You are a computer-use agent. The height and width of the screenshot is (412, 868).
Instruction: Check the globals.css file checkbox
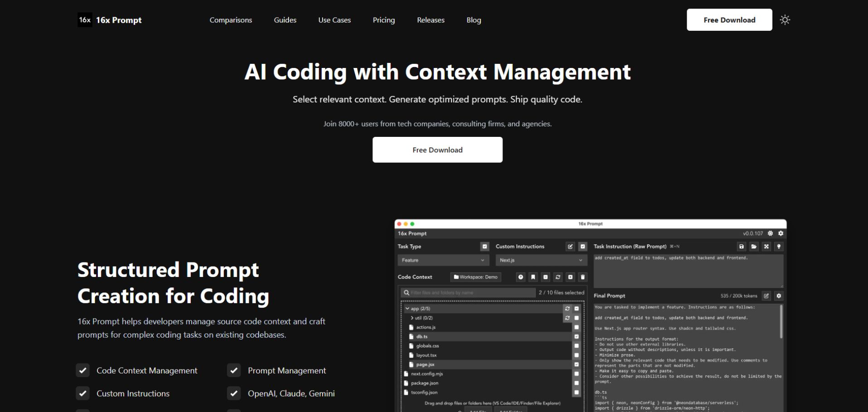577,346
